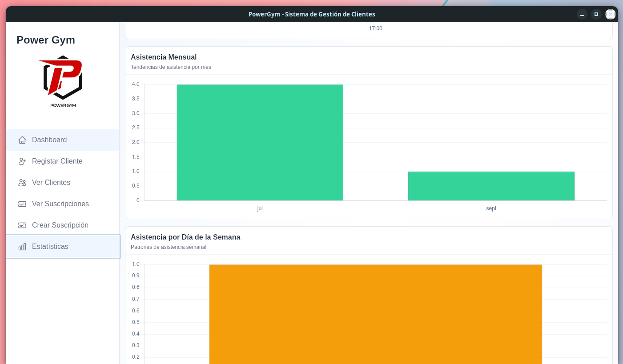Click the 'sept' axis label
623x364 pixels.
491,208
